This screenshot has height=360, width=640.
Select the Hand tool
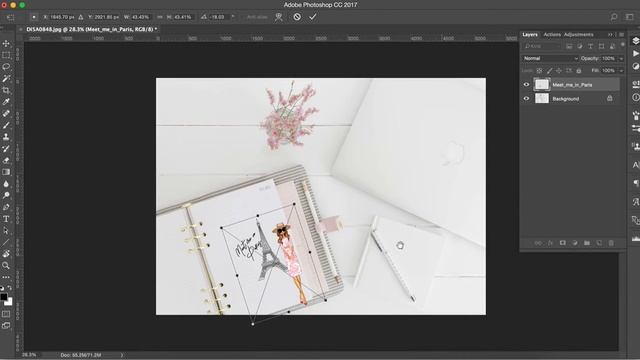click(x=6, y=254)
